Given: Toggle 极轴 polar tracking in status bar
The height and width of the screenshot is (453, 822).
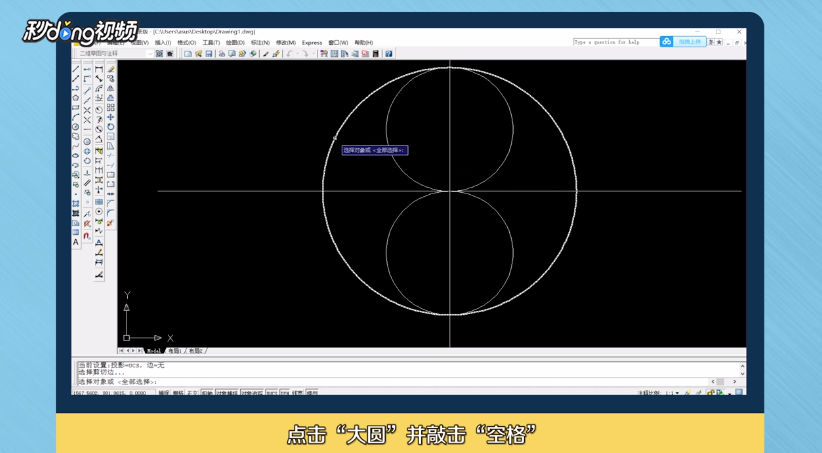Looking at the screenshot, I should click(x=207, y=392).
